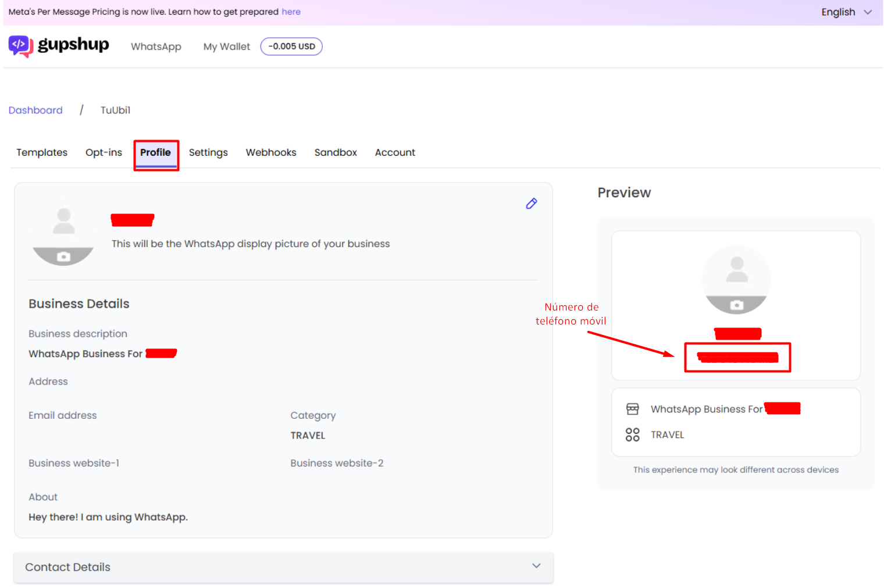Screen dimensions: 884x588
Task: Click TRAVEL in the Preview card
Action: tap(667, 435)
